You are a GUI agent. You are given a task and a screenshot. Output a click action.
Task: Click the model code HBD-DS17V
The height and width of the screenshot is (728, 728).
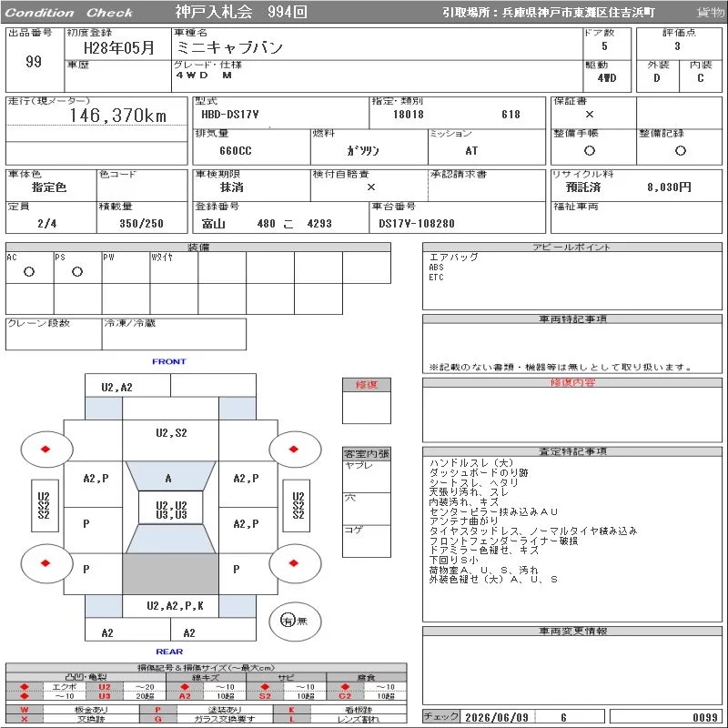coord(230,115)
